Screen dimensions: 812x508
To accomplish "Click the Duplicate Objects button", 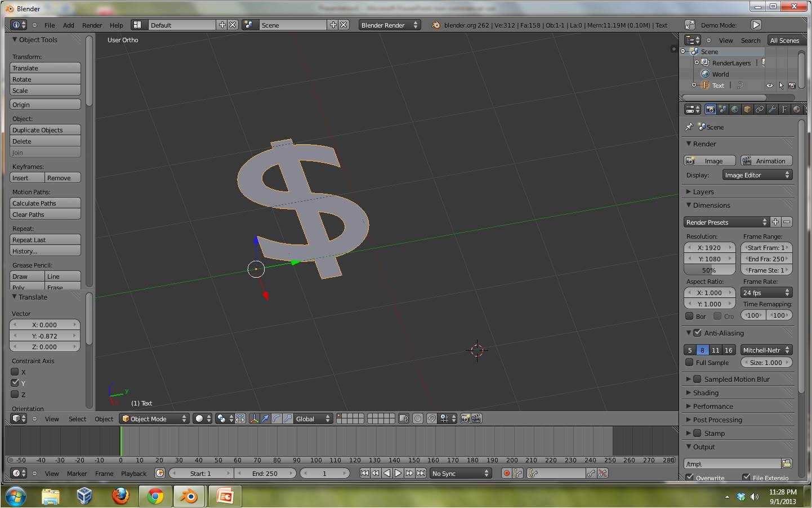I will click(46, 130).
